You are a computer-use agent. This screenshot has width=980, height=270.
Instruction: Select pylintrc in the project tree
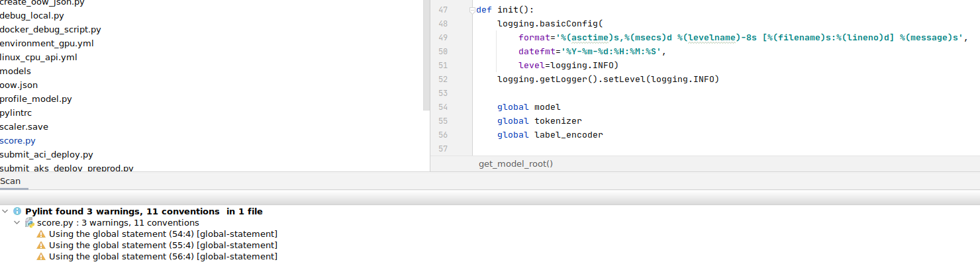click(16, 112)
